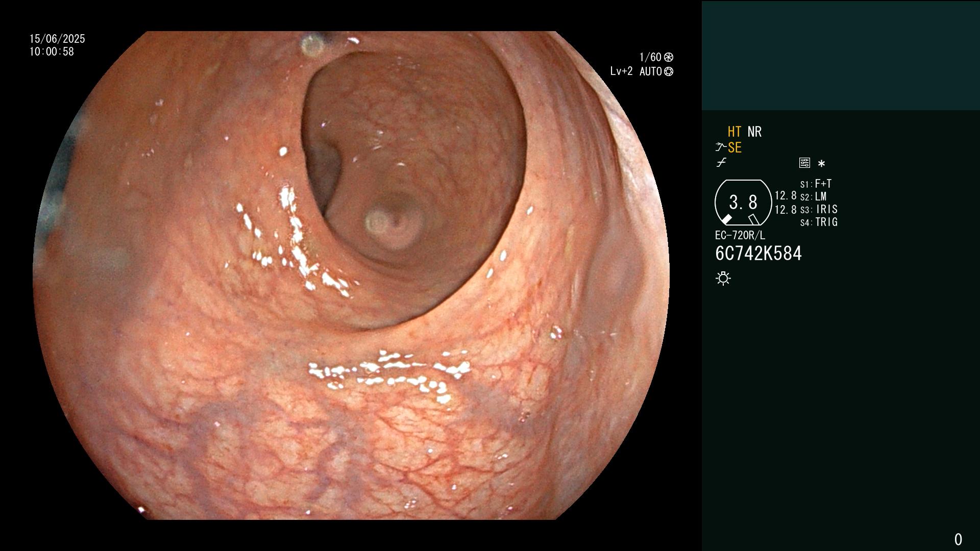Select the NR noise reduction label
Viewport: 980px width, 551px height.
click(x=754, y=132)
